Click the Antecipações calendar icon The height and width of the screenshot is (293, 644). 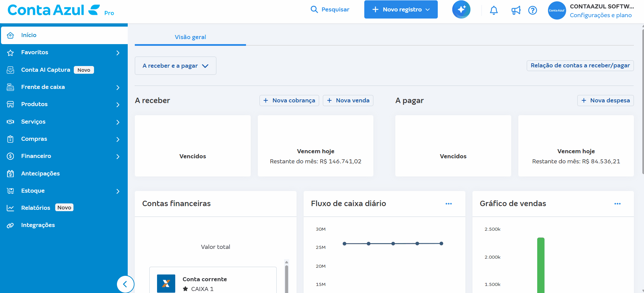point(10,173)
